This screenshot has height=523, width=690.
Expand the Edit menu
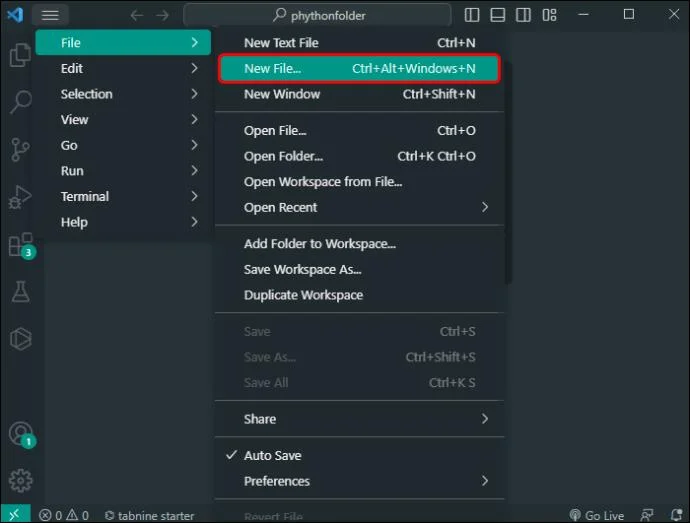coord(123,68)
